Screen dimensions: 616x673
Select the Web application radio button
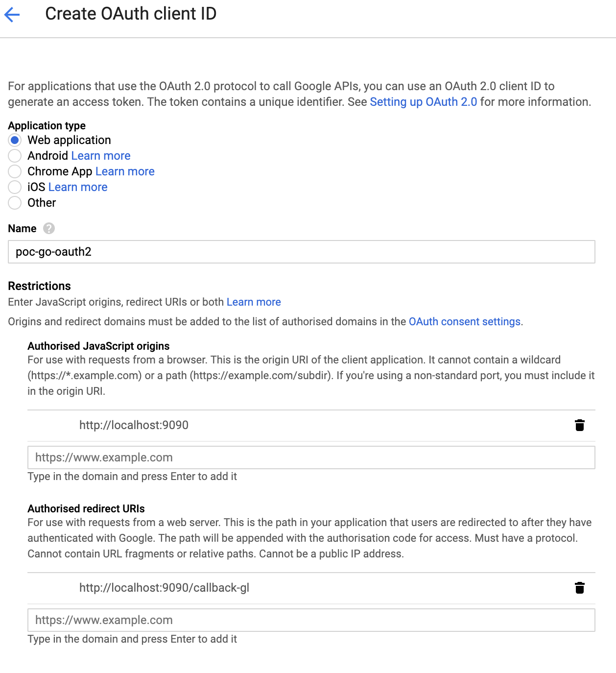[15, 140]
